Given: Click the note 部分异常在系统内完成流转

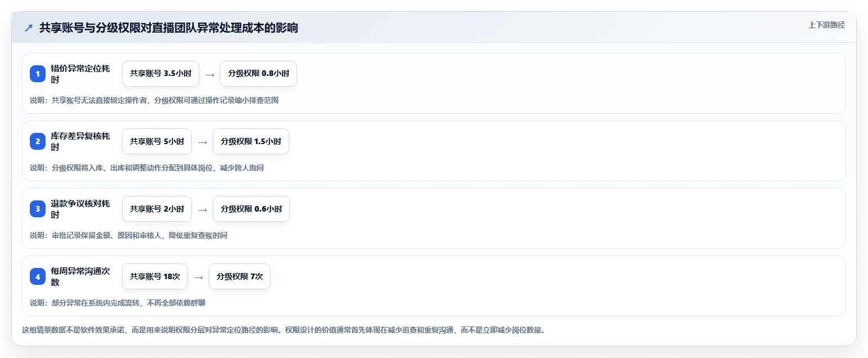Looking at the screenshot, I should (x=118, y=303).
